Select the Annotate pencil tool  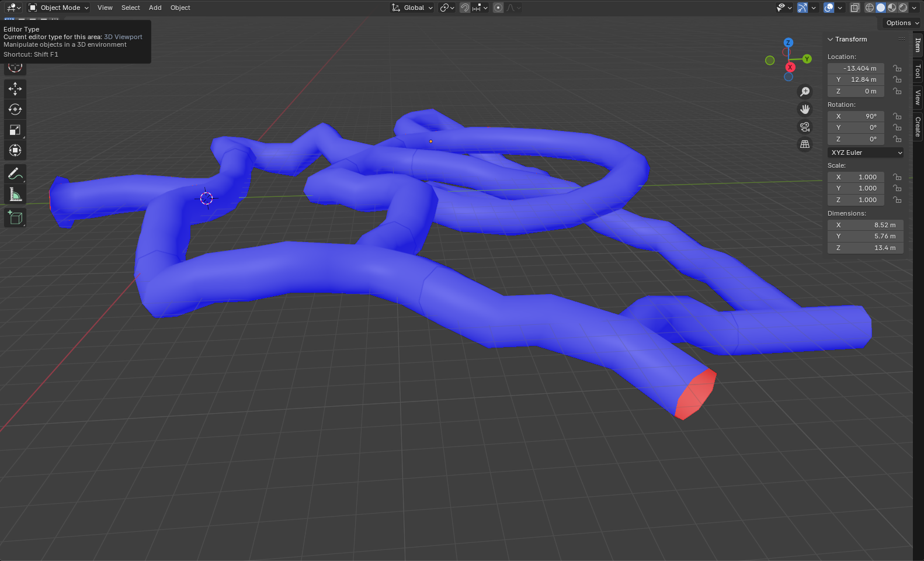15,174
